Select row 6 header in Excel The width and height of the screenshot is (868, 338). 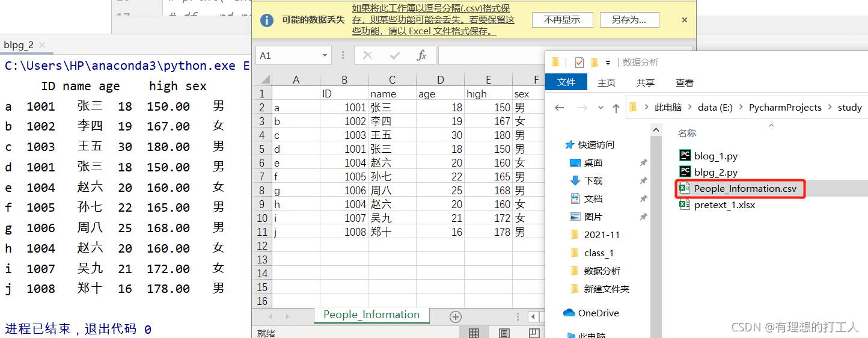pos(262,163)
